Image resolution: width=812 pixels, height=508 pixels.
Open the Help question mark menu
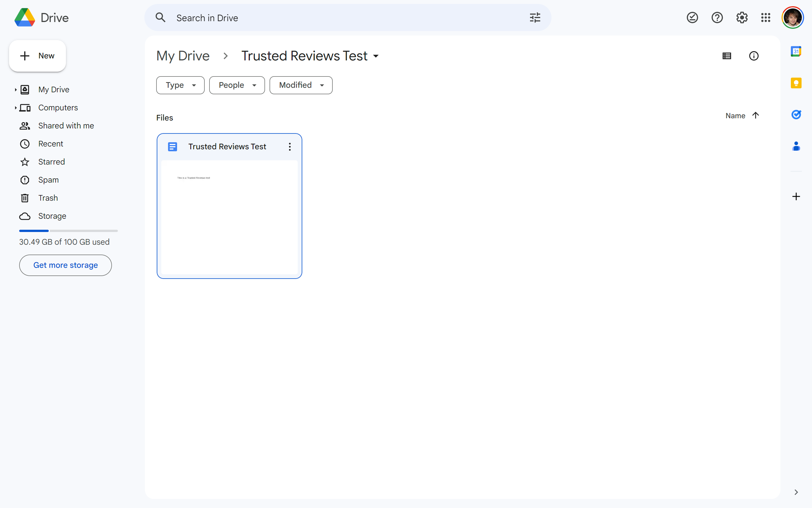717,17
